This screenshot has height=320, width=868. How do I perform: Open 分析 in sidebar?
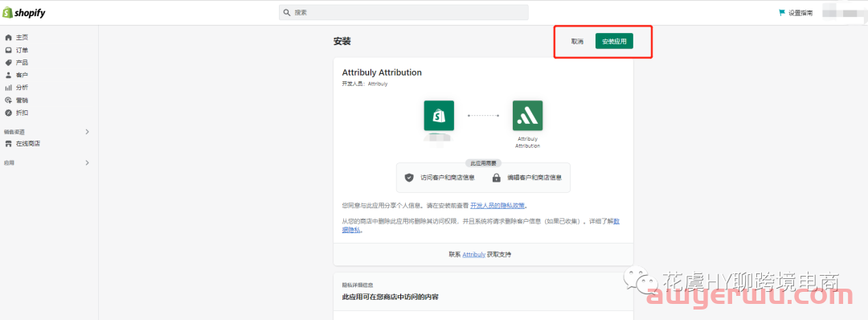[x=22, y=88]
